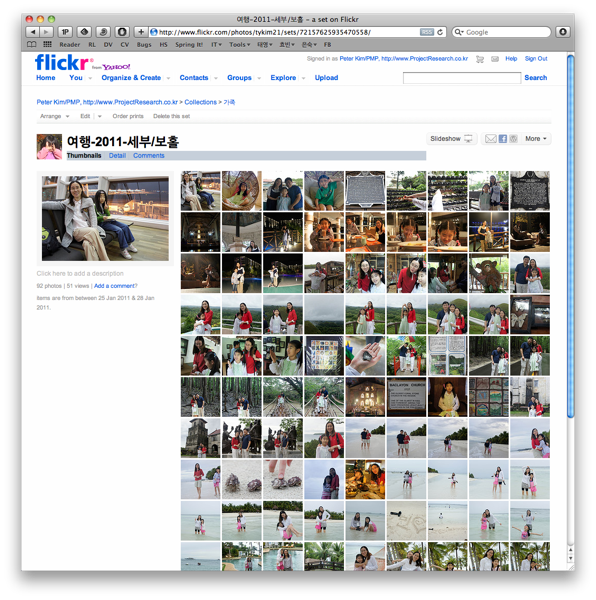Open the large cover photo thumbnail
The height and width of the screenshot is (600, 596).
coord(105,218)
